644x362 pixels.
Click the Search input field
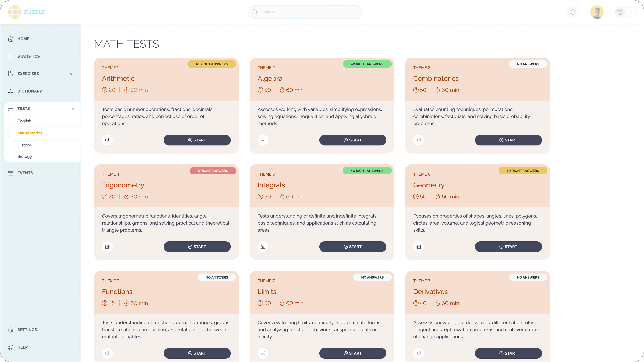point(305,12)
